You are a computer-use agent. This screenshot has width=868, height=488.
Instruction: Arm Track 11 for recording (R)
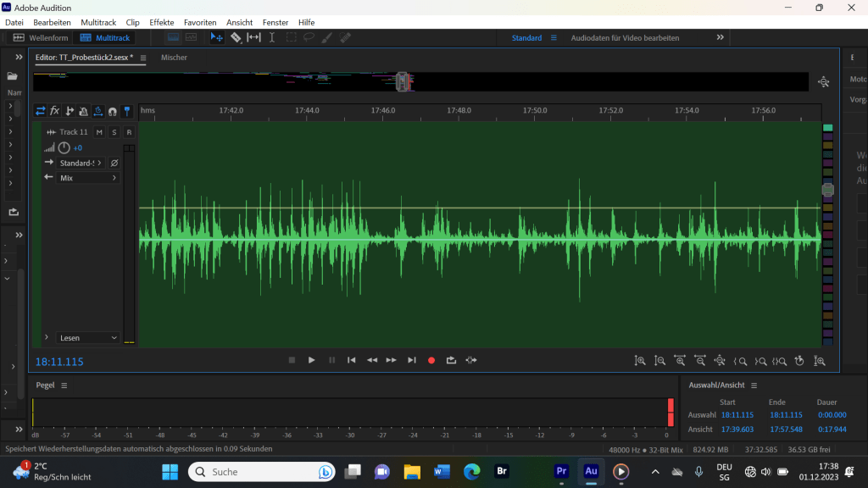pyautogui.click(x=129, y=132)
